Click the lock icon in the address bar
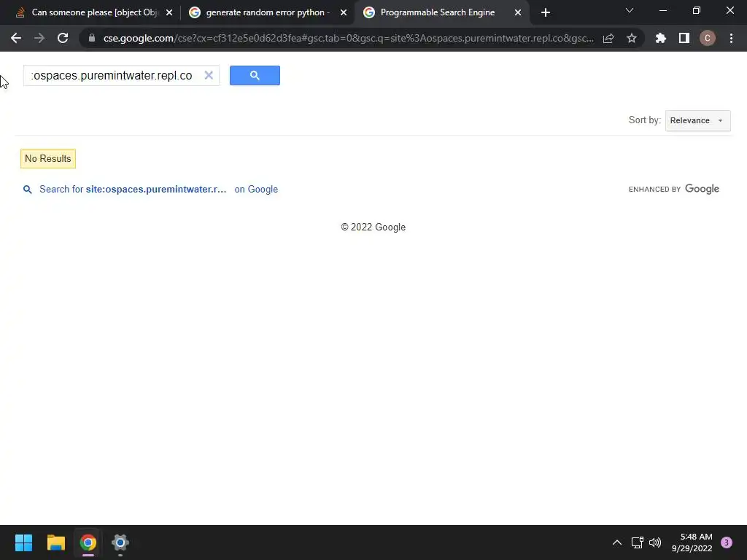 click(x=92, y=38)
